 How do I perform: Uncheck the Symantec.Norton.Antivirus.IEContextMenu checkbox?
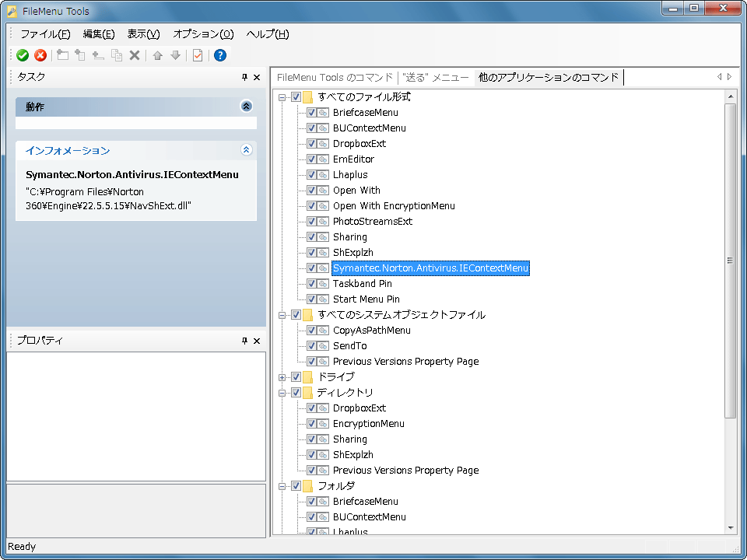point(311,268)
